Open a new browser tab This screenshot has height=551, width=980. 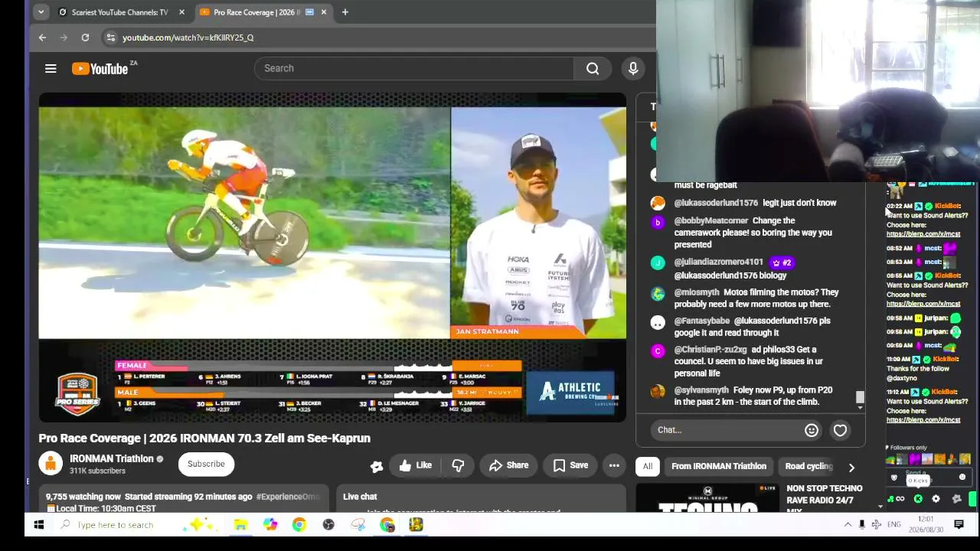345,12
